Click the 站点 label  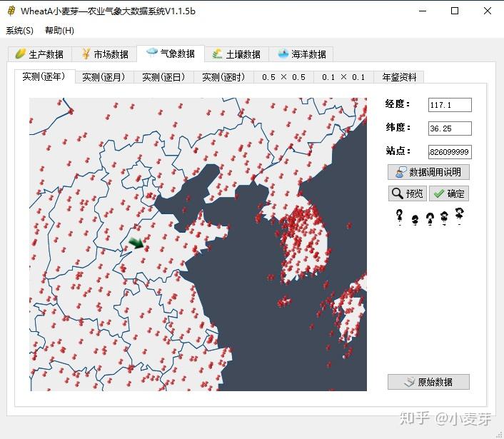[398, 151]
